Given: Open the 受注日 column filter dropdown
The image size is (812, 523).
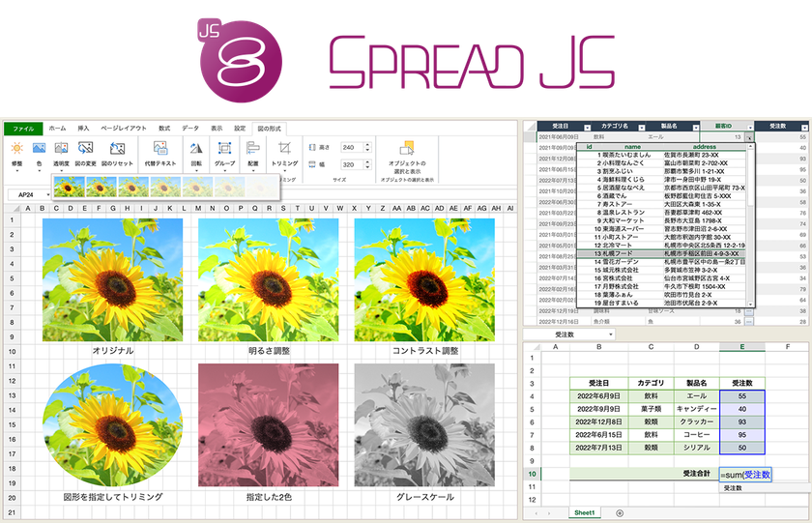Looking at the screenshot, I should tap(588, 128).
